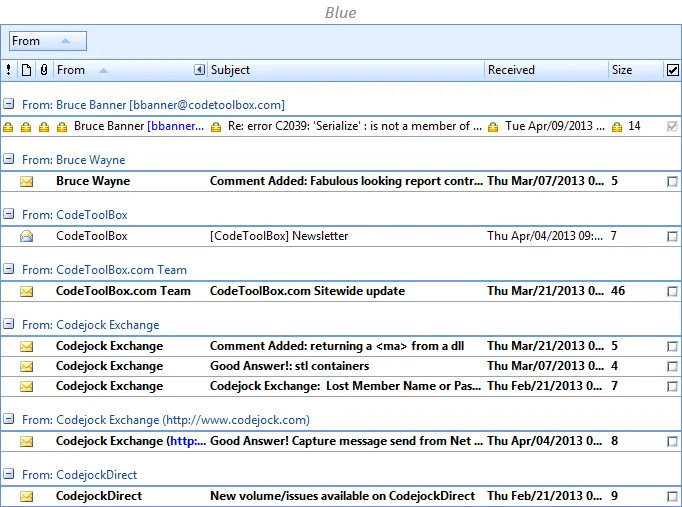Click envelope icon in stl containers row
682x507 pixels.
27,366
